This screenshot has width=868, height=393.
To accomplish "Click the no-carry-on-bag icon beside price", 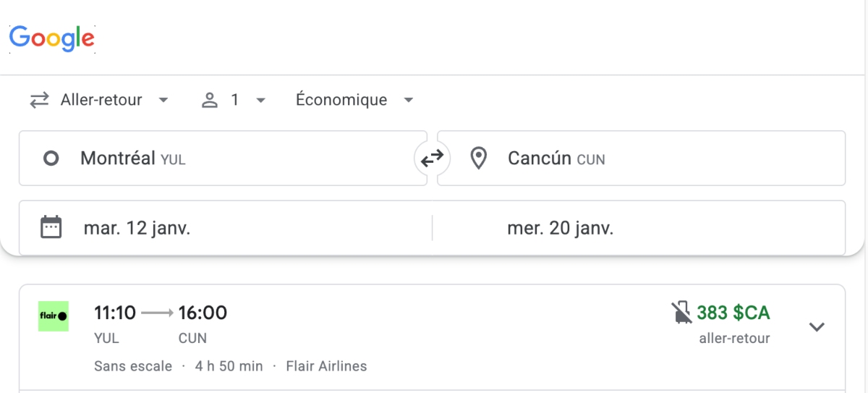I will (x=681, y=313).
